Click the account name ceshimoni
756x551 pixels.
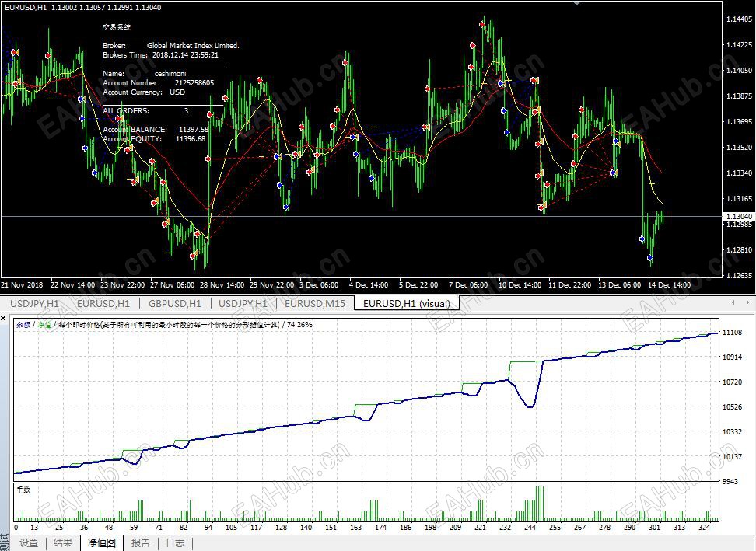click(x=170, y=74)
